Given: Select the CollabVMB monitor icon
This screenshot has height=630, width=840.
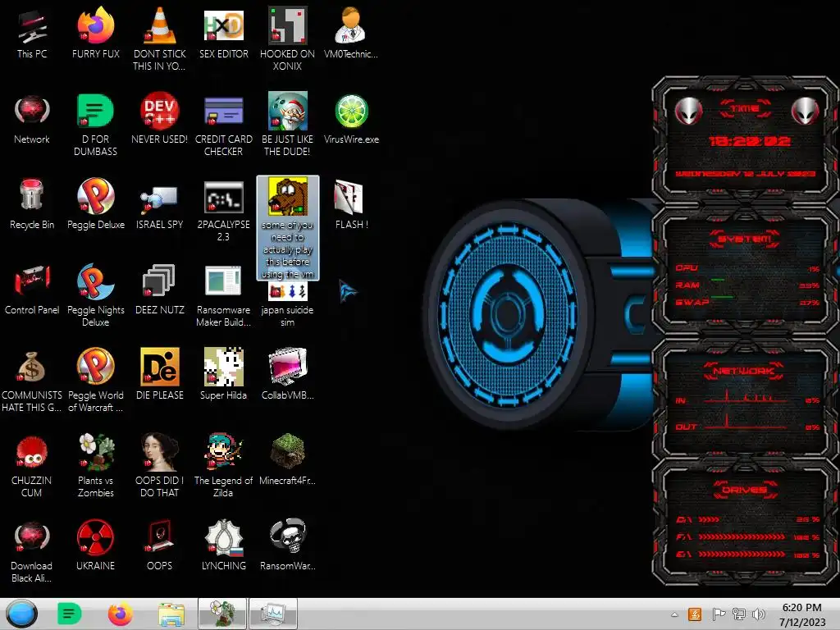Looking at the screenshot, I should pos(288,367).
